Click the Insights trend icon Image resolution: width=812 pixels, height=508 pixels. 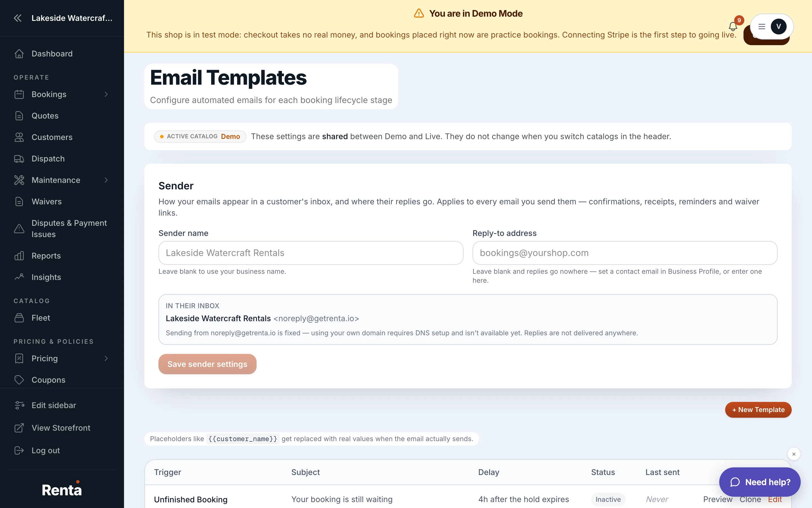[19, 277]
